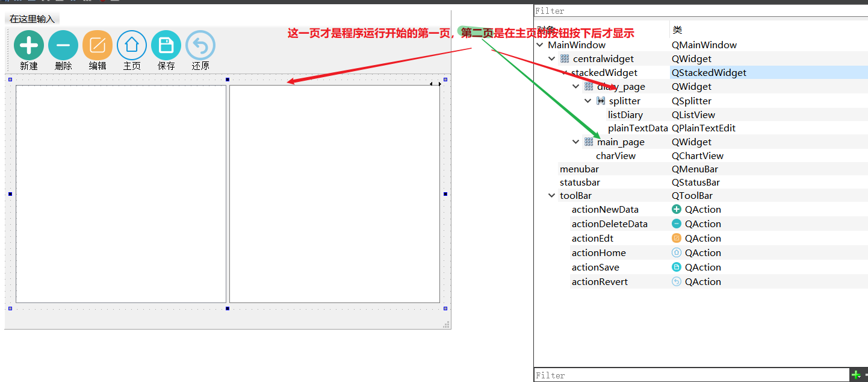Collapse the stackedWidget tree branch
Viewport: 868px width, 382px height.
(x=563, y=72)
